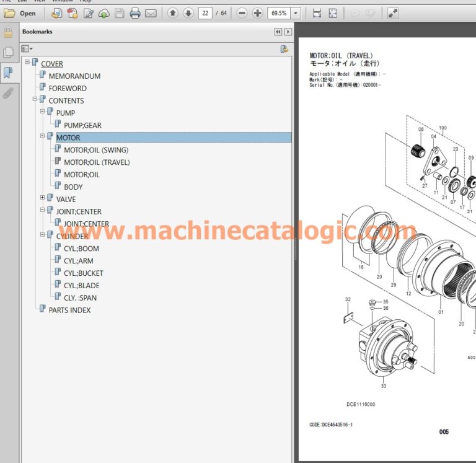Viewport: 476px width, 463px height.
Task: Open the CONTENTS bookmark
Action: point(66,101)
